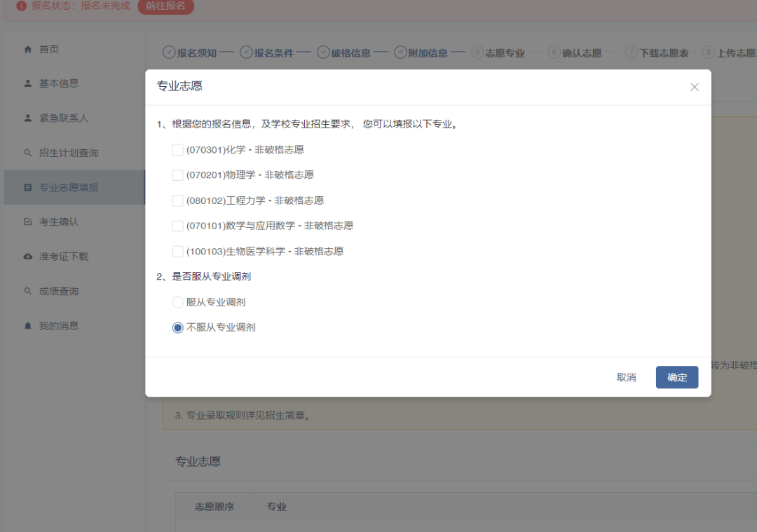Click the bell icon beside 我的消息
The height and width of the screenshot is (532, 757).
(28, 326)
